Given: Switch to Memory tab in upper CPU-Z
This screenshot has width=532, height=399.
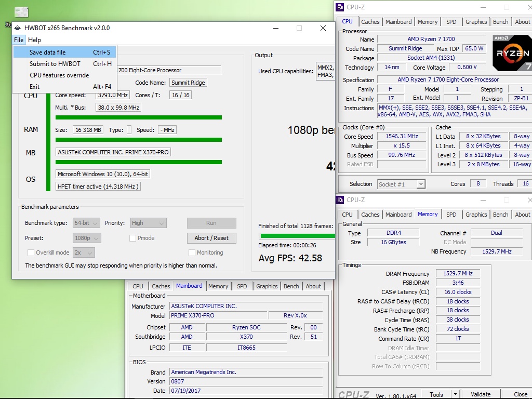Looking at the screenshot, I should [428, 22].
